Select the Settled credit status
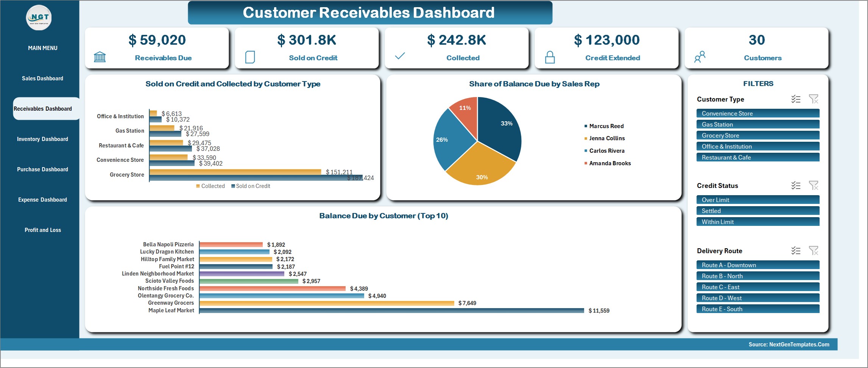This screenshot has width=868, height=368. [x=758, y=211]
